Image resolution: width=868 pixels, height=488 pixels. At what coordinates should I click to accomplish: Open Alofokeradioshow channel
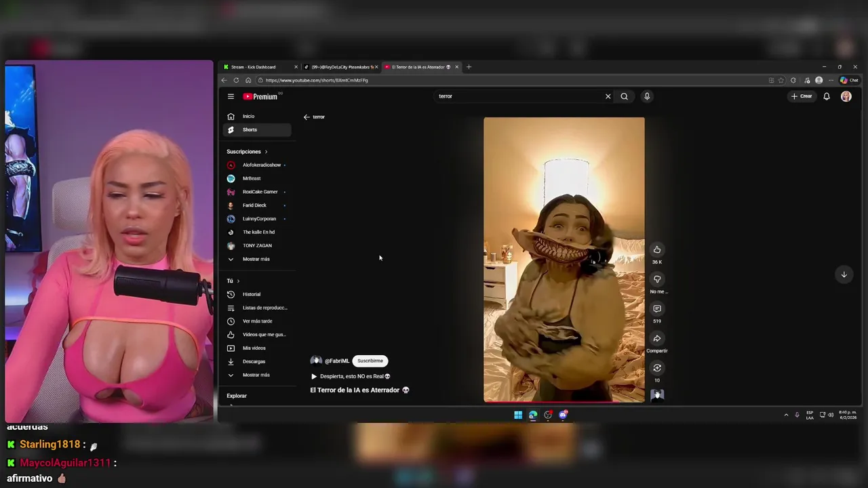tap(258, 165)
